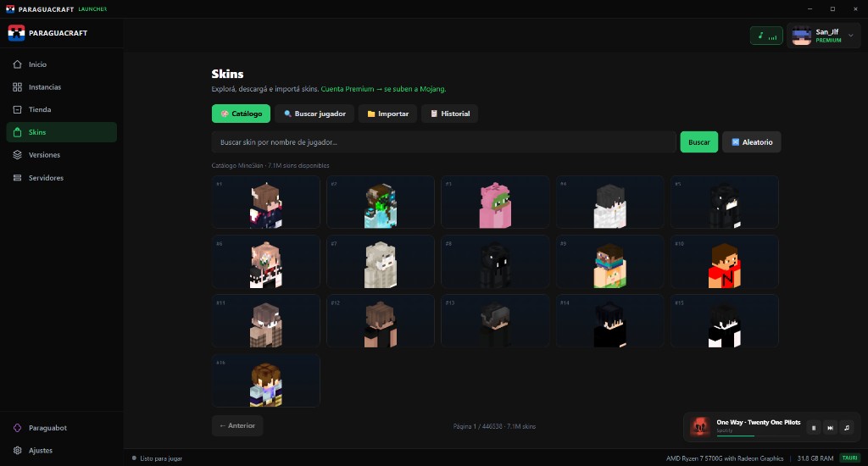Viewport: 868px width, 466px height.
Task: Select skin #16 with purple shirt
Action: 265,380
